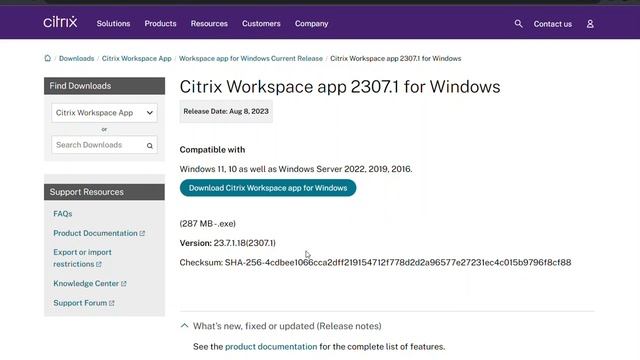Open the Citrix Workspace App dropdown
This screenshot has height=360, width=640.
click(x=104, y=113)
